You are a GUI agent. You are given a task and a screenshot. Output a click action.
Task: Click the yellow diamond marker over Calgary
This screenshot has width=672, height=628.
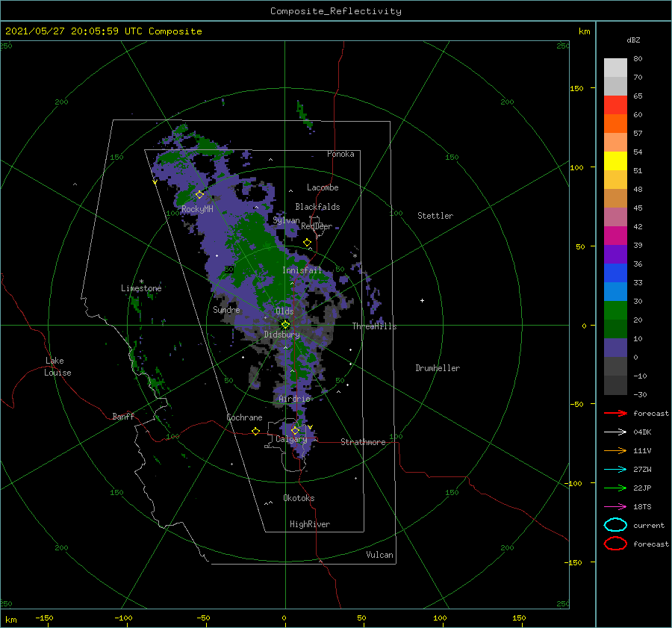[295, 430]
